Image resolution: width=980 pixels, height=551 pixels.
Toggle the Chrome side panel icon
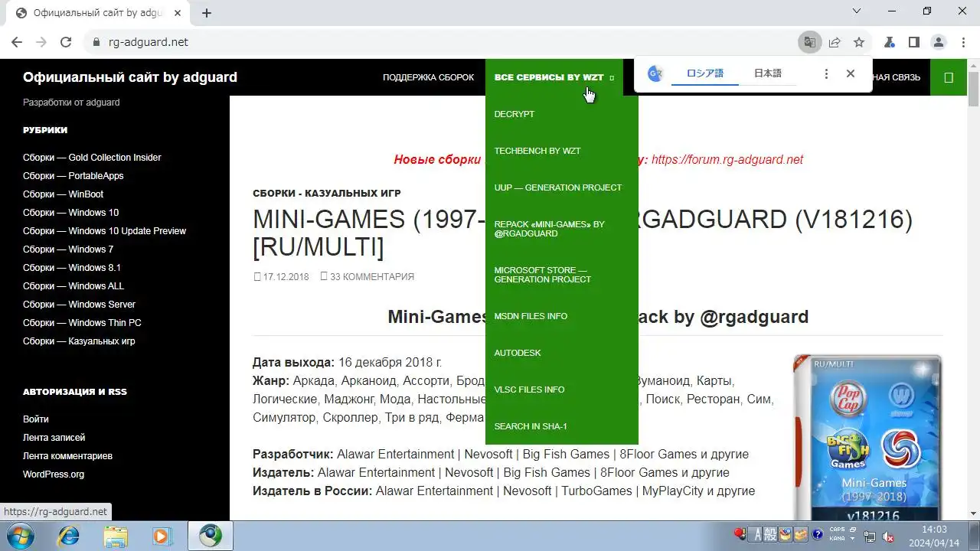click(914, 42)
